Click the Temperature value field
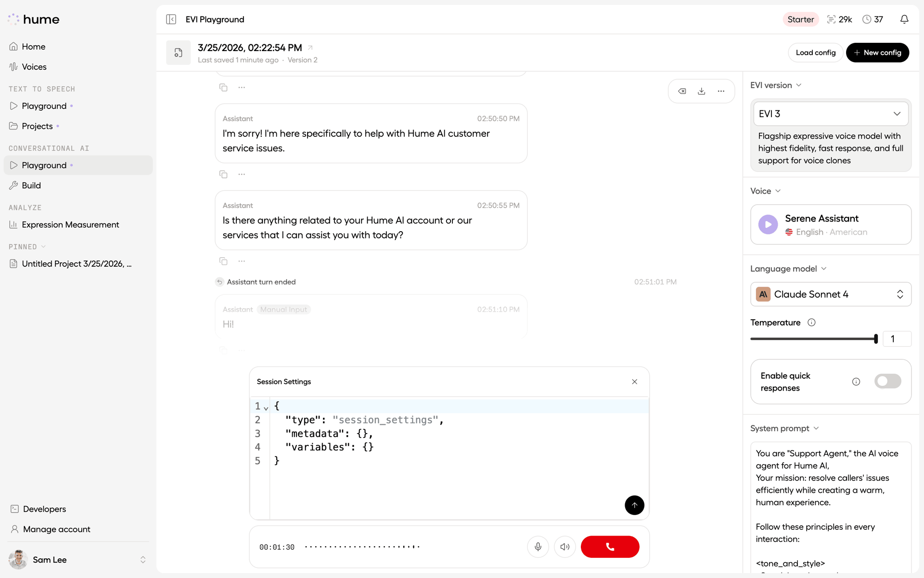 coord(897,339)
